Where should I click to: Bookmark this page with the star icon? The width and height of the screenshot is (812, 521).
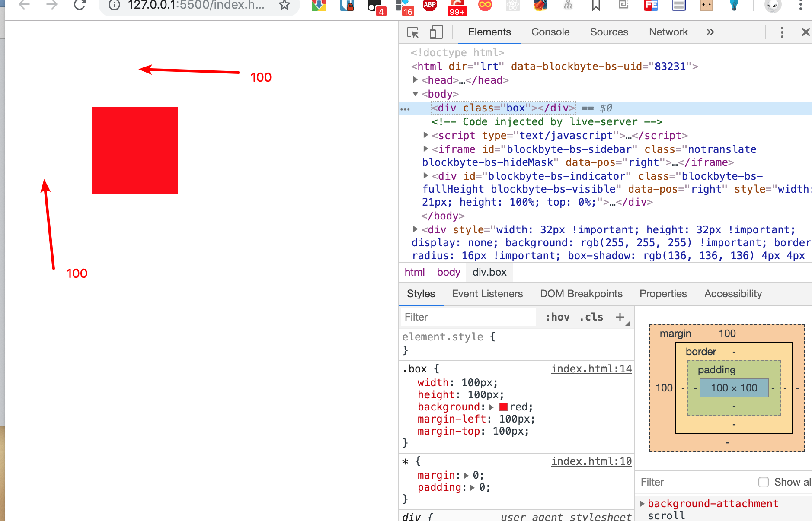click(284, 5)
